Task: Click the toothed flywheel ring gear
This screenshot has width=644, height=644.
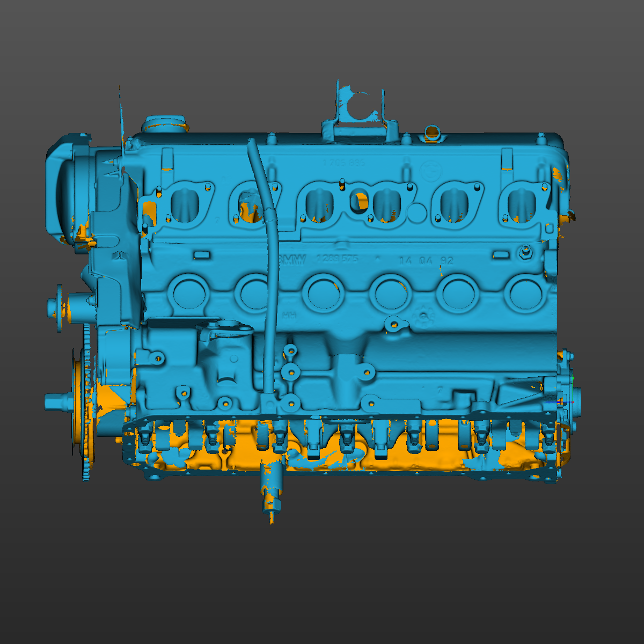Action: click(86, 402)
